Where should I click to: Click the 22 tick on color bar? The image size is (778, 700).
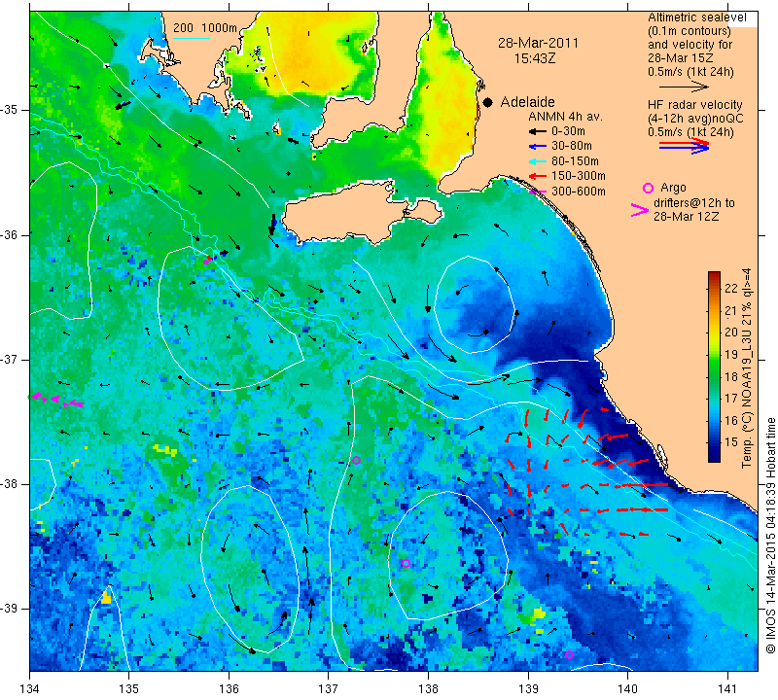[x=731, y=289]
